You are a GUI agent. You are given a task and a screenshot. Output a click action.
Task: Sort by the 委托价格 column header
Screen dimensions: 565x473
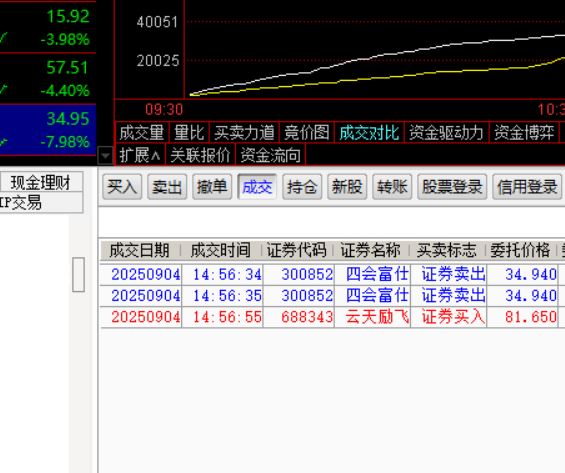[520, 250]
